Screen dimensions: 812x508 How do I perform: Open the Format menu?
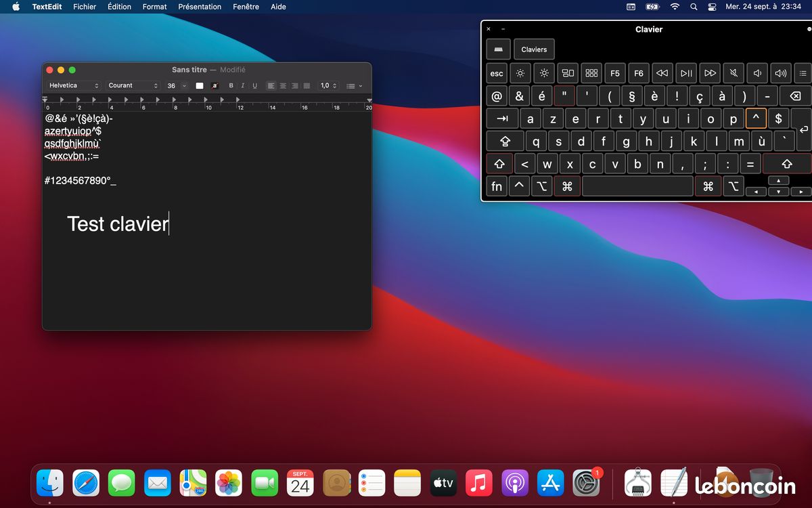point(154,7)
